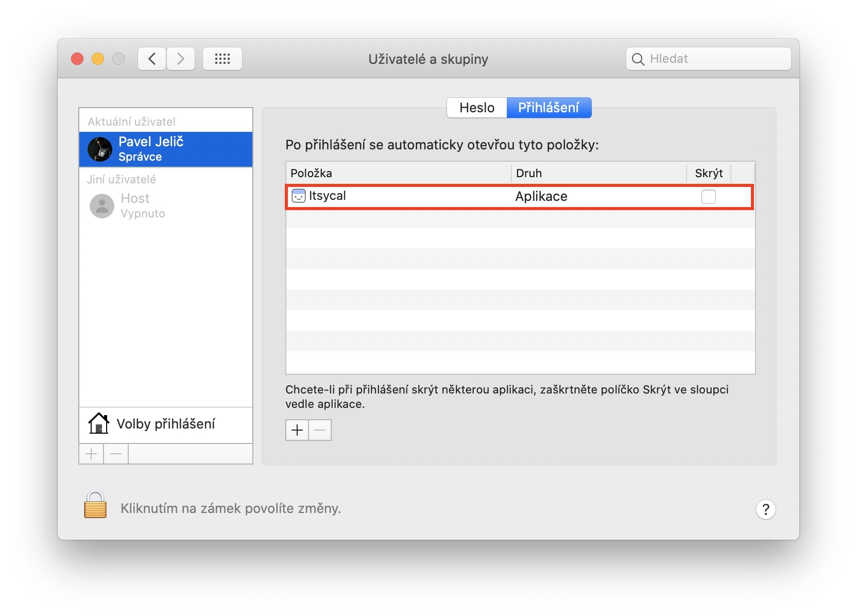The image size is (857, 616).
Task: Toggle the Skrýt checkbox for Itsycal
Action: click(x=708, y=197)
